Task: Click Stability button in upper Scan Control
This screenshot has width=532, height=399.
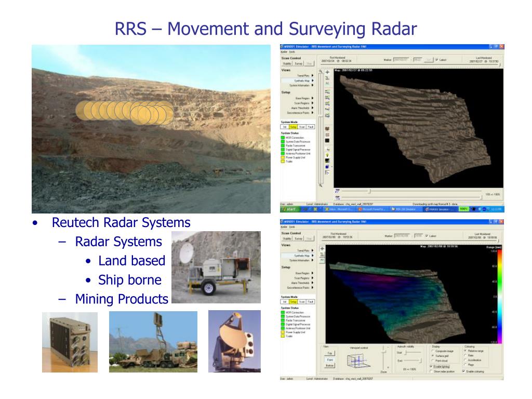Action: (x=287, y=63)
